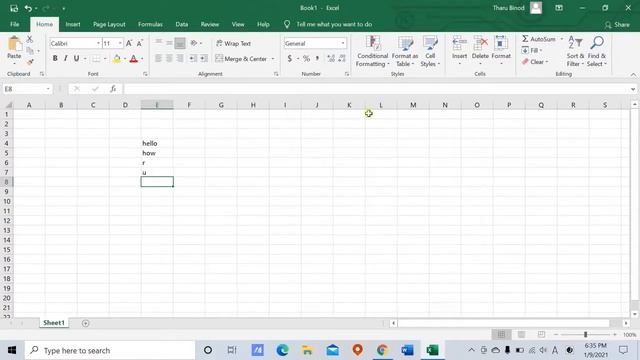Switch to the Formulas tab
640x360 pixels.
(x=150, y=24)
